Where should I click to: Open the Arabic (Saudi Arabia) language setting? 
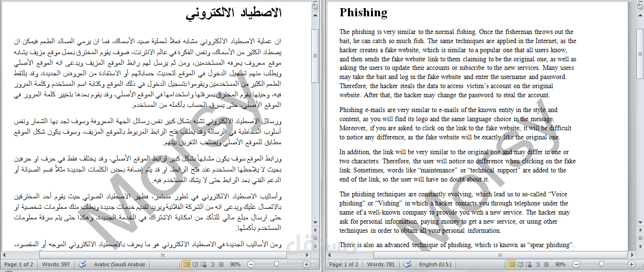coord(119,264)
